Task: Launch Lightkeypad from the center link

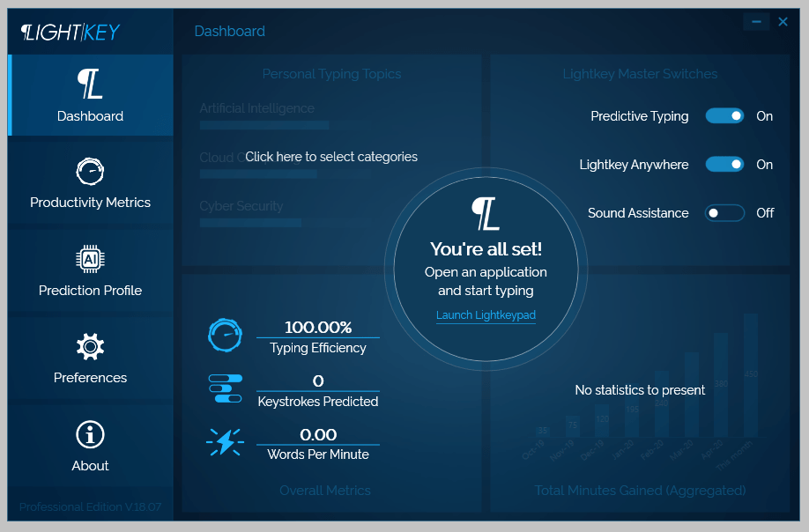Action: tap(486, 315)
